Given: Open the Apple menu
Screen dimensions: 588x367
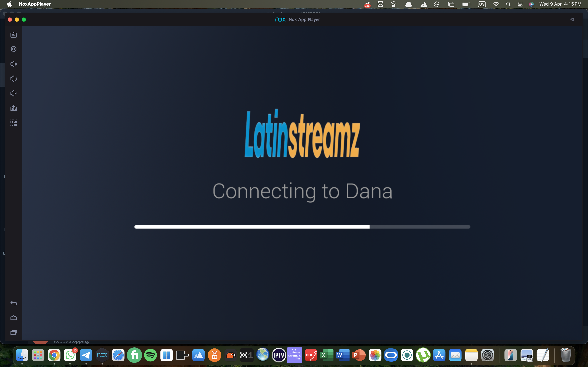Looking at the screenshot, I should (x=9, y=4).
